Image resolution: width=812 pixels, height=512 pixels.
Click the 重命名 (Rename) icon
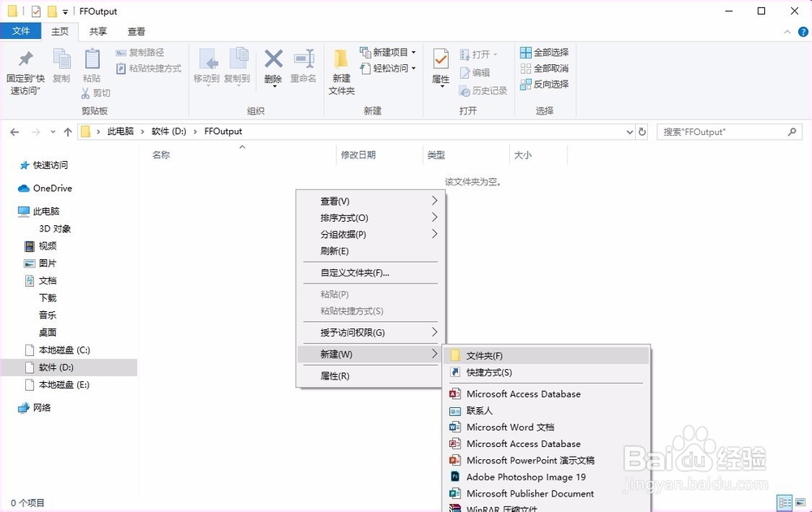(x=304, y=65)
